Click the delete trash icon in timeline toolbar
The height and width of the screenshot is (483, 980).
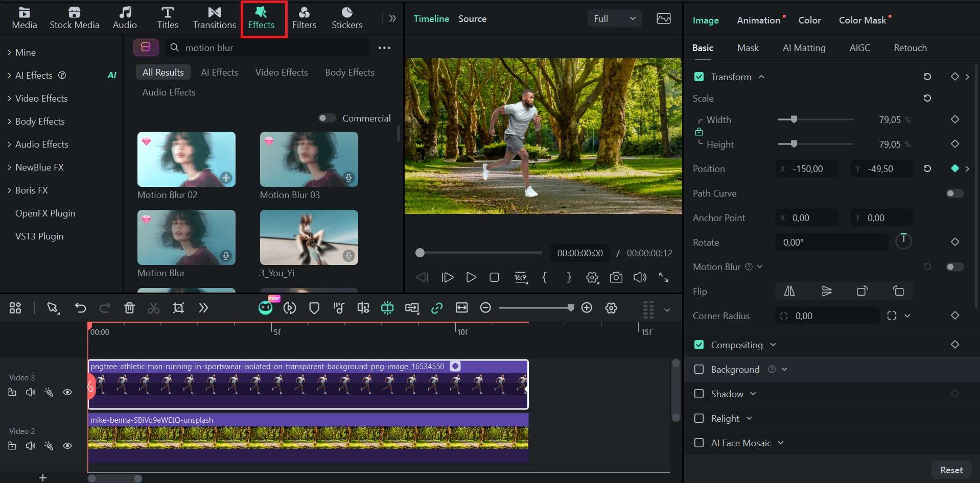pos(129,308)
